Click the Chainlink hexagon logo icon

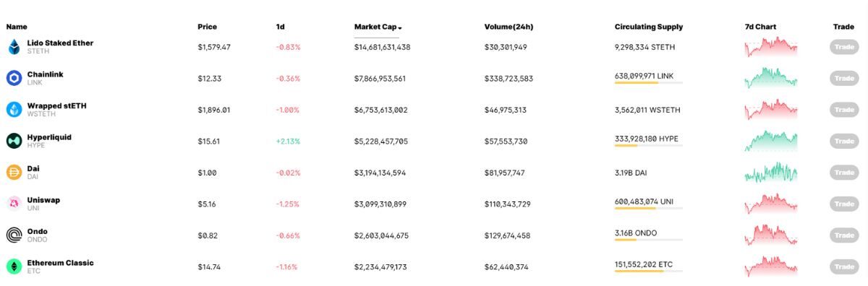tap(14, 78)
